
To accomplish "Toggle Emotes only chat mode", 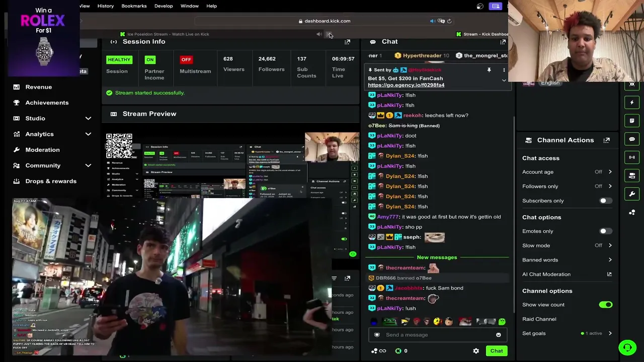I will (x=605, y=231).
